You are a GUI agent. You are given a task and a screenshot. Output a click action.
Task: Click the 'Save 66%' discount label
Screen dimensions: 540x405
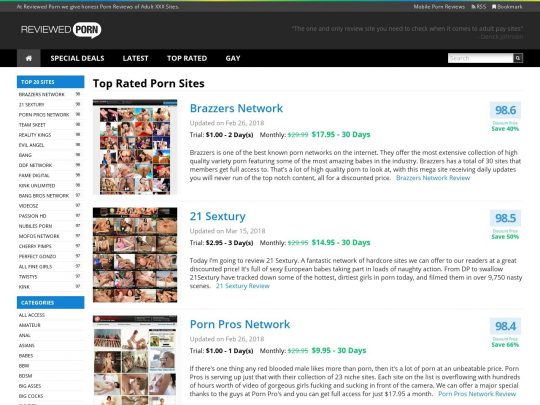click(505, 345)
